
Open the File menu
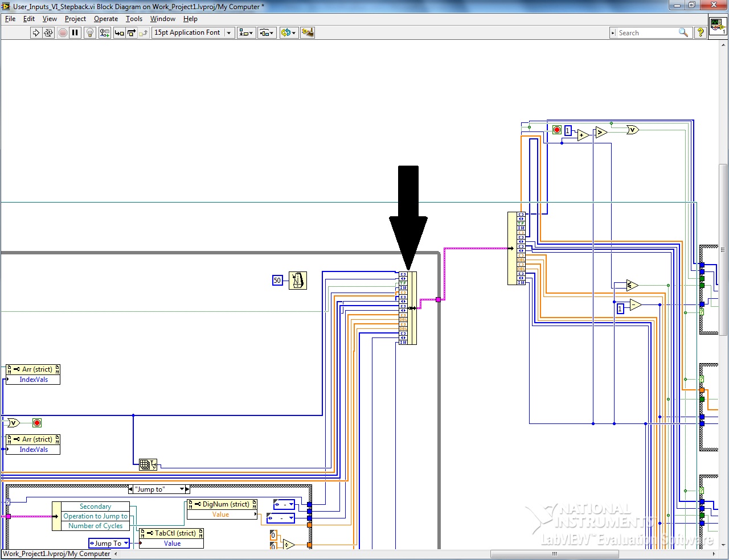10,19
